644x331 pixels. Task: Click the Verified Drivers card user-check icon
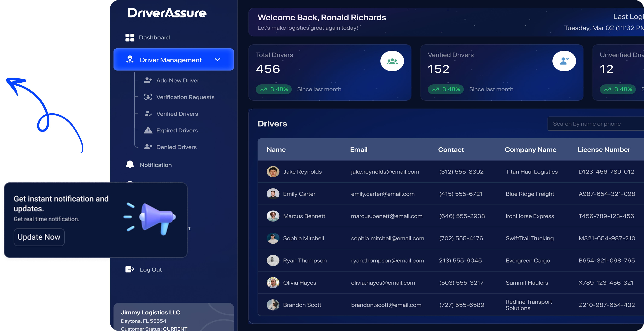pos(564,61)
